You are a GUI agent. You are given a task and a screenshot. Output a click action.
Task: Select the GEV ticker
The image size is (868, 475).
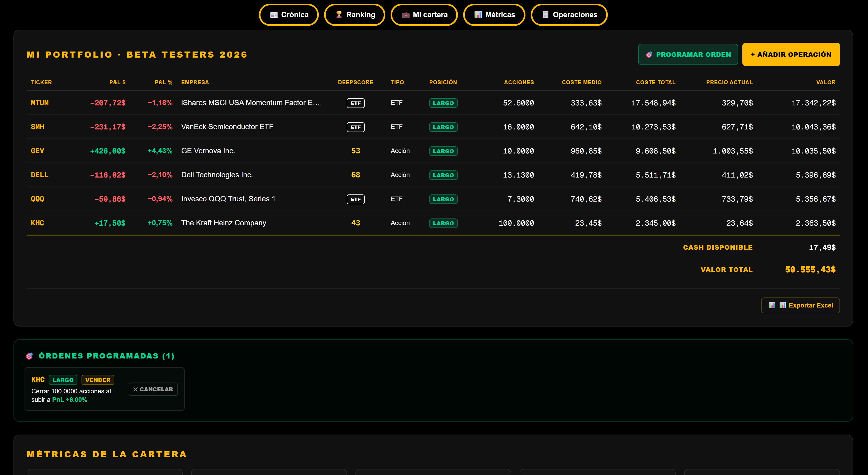coord(37,151)
